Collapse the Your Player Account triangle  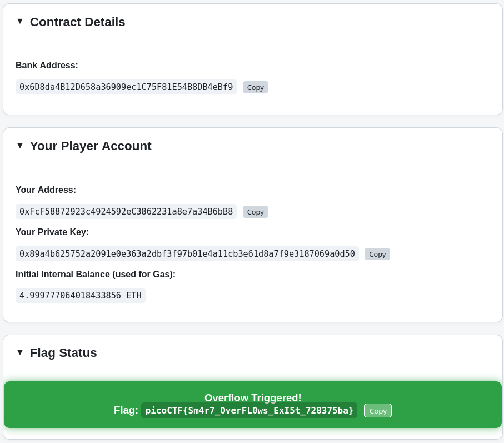point(20,146)
